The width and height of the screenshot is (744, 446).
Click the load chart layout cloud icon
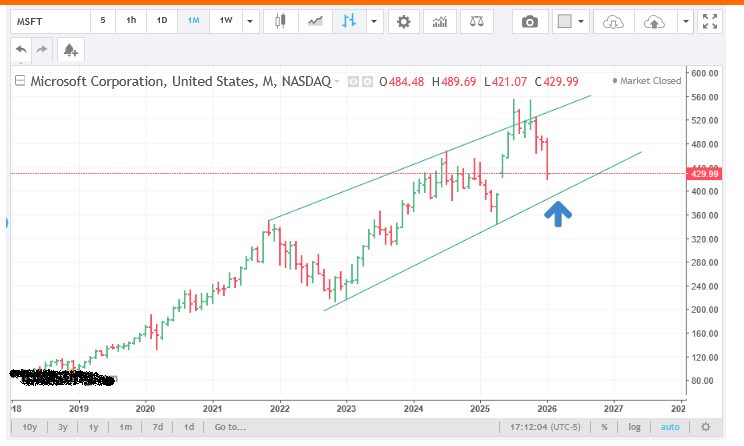pyautogui.click(x=616, y=21)
